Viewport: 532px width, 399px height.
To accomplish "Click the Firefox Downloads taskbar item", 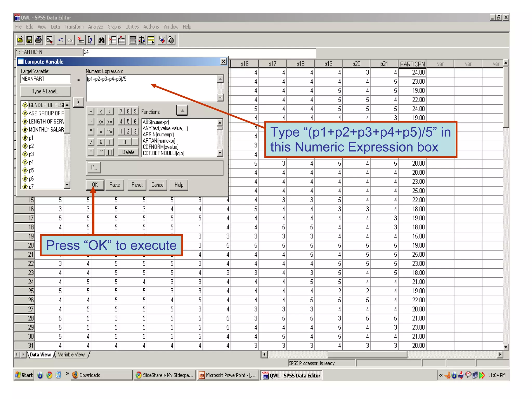I will 102,375.
